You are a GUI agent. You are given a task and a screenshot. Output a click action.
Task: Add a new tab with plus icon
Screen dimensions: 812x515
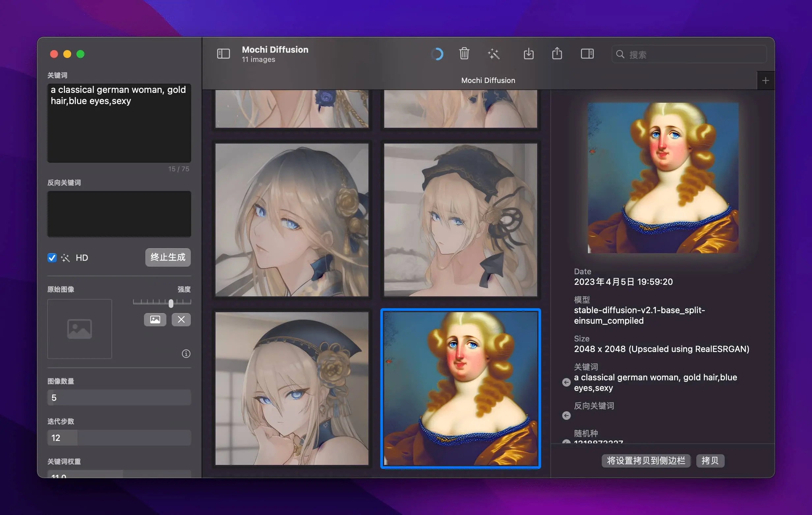coord(765,81)
